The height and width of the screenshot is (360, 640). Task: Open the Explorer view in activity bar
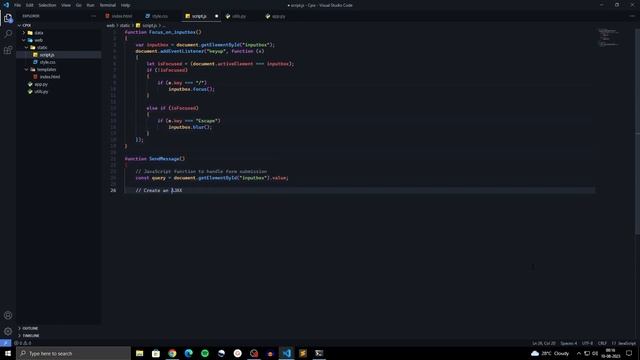pos(8,18)
